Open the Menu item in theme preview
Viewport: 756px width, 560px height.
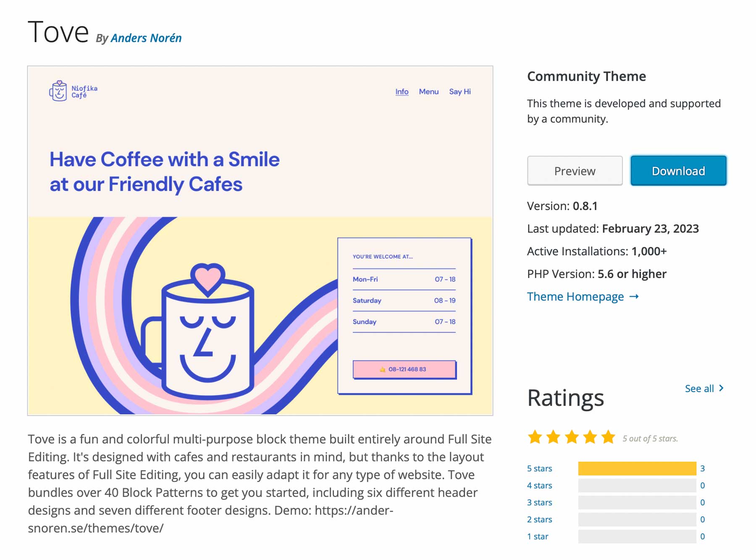pos(428,92)
